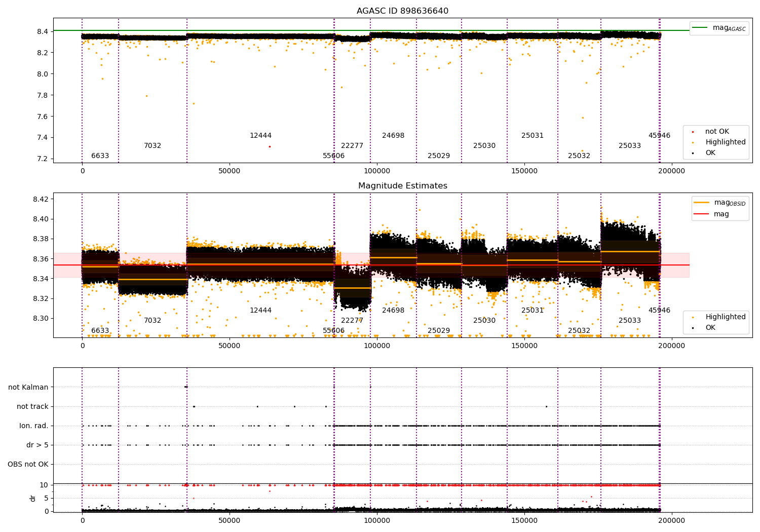Click the orange line sample beside mag OBSID
Image resolution: width=760 pixels, height=532 pixels.
point(701,203)
